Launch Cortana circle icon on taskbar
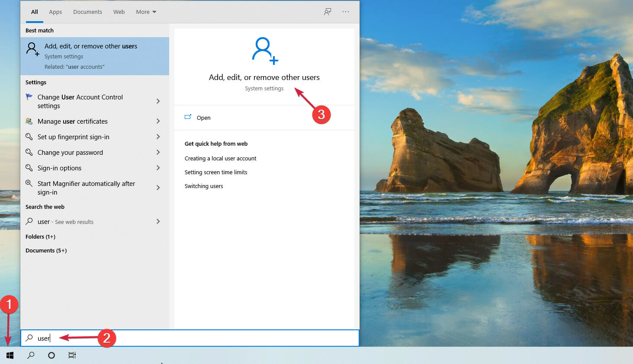 click(51, 355)
